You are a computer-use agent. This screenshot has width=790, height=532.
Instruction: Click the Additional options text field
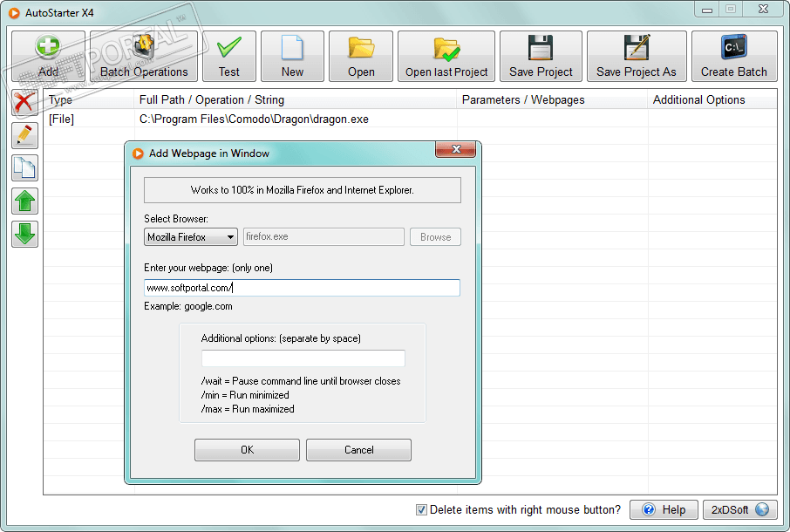[x=303, y=358]
